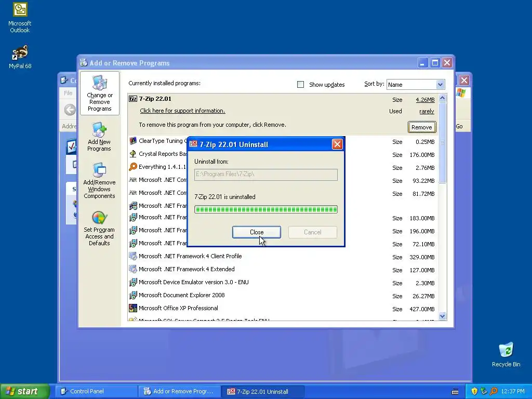Click the uninstaller dialog title bar icon
This screenshot has height=399, width=532.
pyautogui.click(x=193, y=144)
